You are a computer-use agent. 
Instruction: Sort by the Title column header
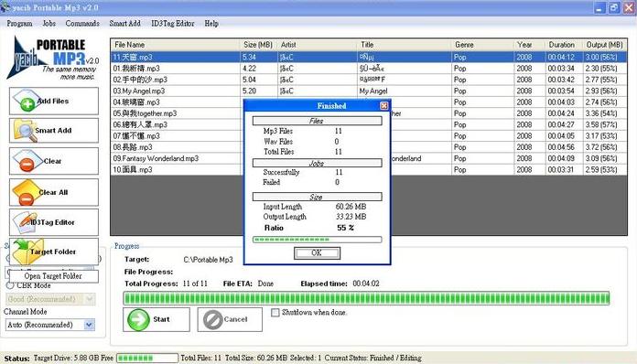[405, 45]
